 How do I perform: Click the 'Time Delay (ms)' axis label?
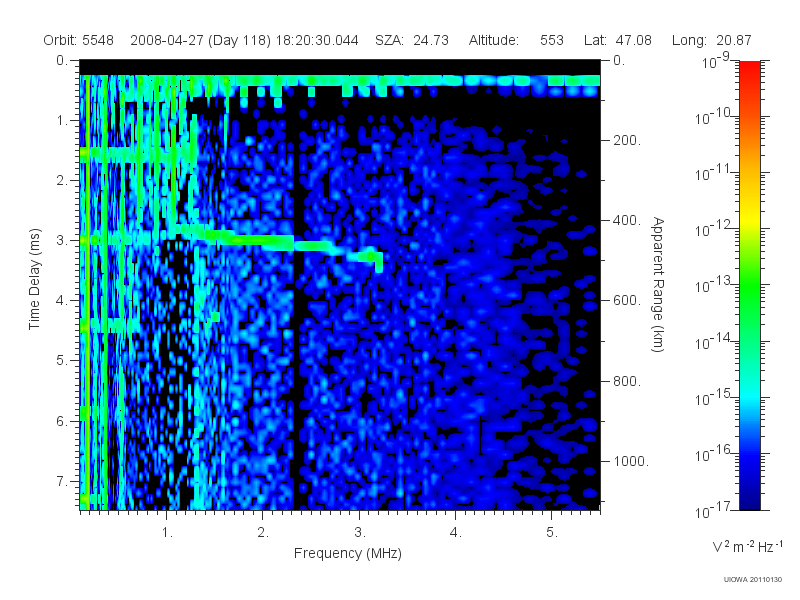(34, 279)
